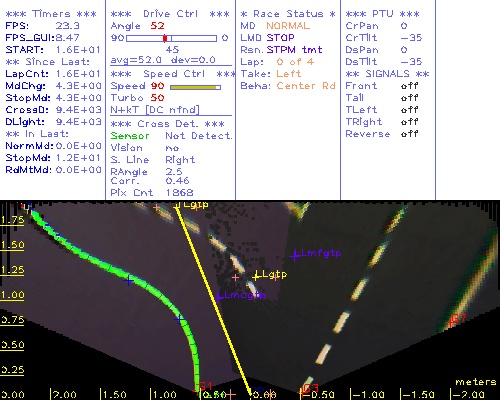Viewport: 500px width, 400px height.
Task: Click the Center Rd behavior value
Action: coord(306,86)
